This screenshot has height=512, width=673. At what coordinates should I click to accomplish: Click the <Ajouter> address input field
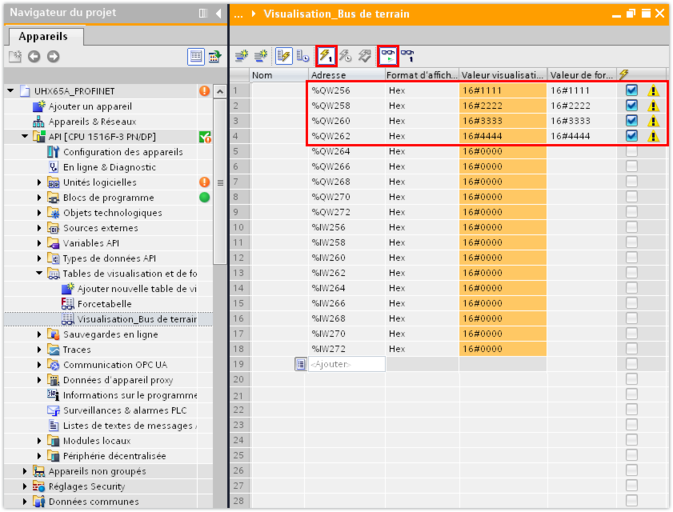[x=345, y=365]
